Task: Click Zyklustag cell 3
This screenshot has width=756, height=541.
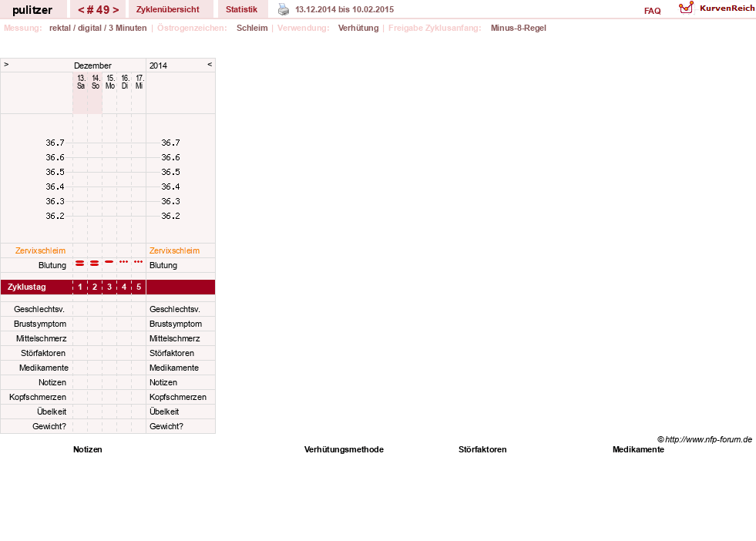Action: point(109,287)
